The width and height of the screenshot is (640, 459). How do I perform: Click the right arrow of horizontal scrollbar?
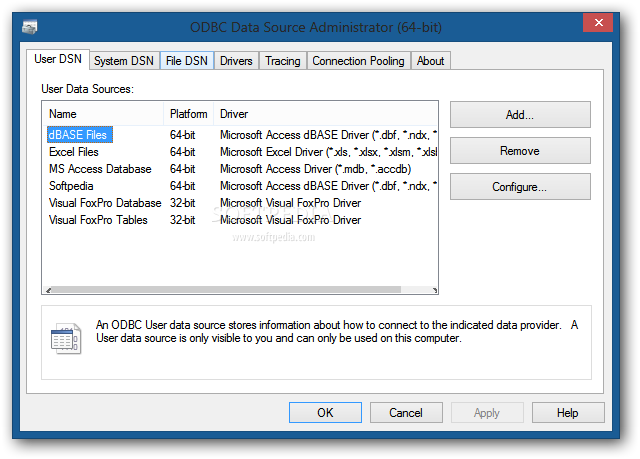pyautogui.click(x=434, y=290)
